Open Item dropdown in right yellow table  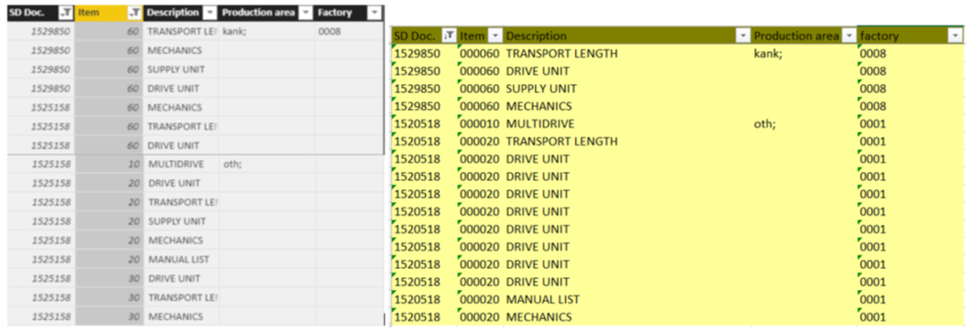(495, 37)
